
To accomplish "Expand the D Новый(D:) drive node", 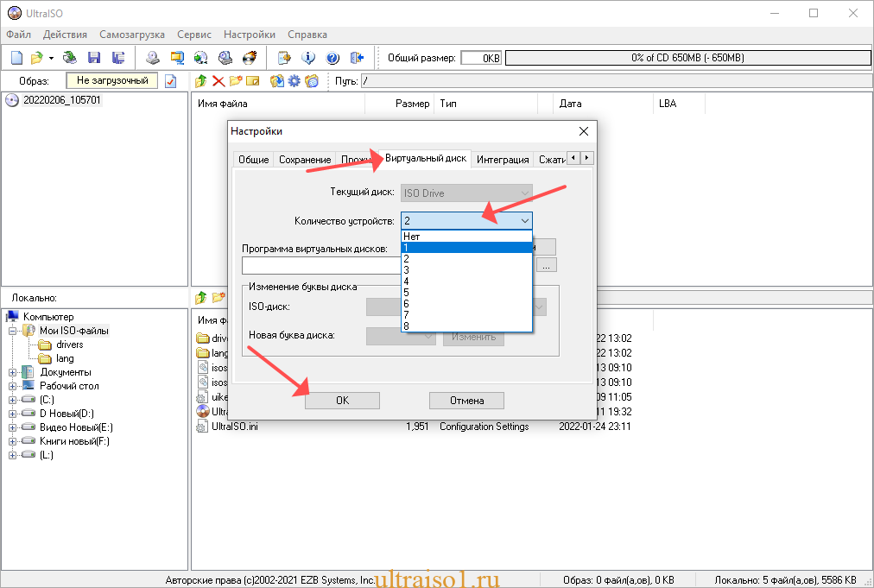I will pos(12,414).
